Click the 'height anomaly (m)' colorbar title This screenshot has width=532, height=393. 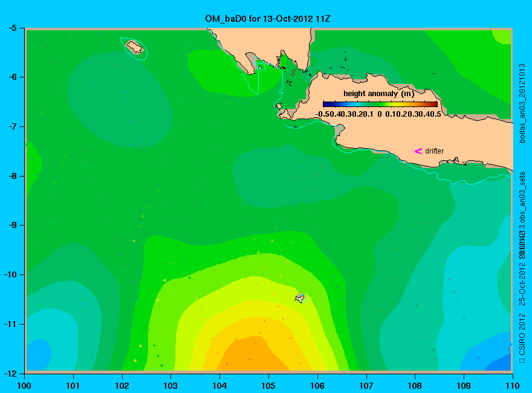coord(379,94)
